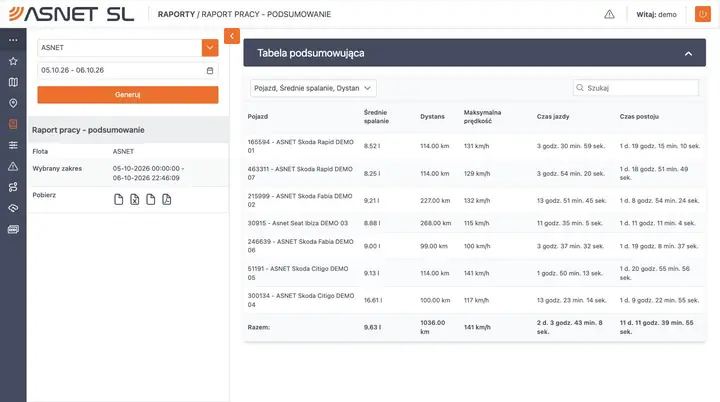Sort by the Maksymalna prędkość column header
The image size is (720, 402).
[x=482, y=117]
